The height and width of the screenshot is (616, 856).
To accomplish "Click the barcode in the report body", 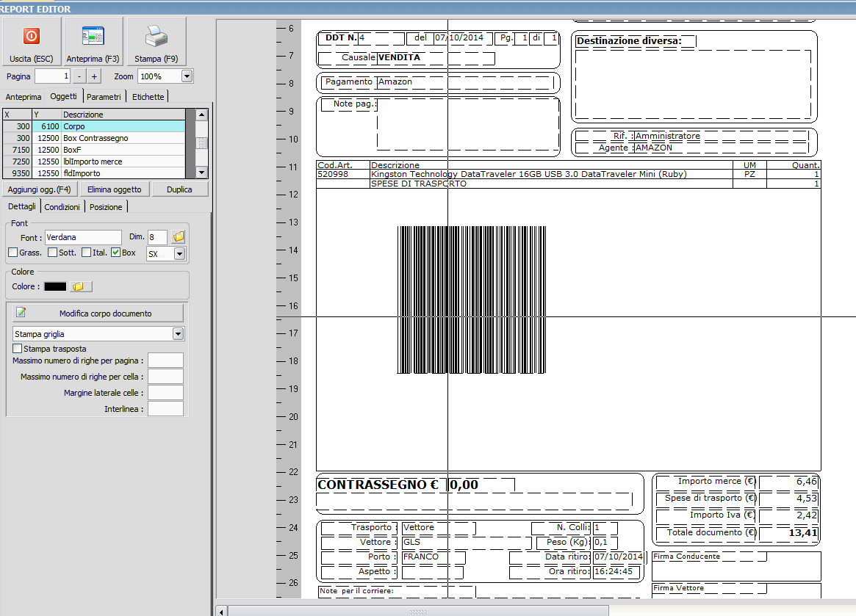I will (x=471, y=300).
